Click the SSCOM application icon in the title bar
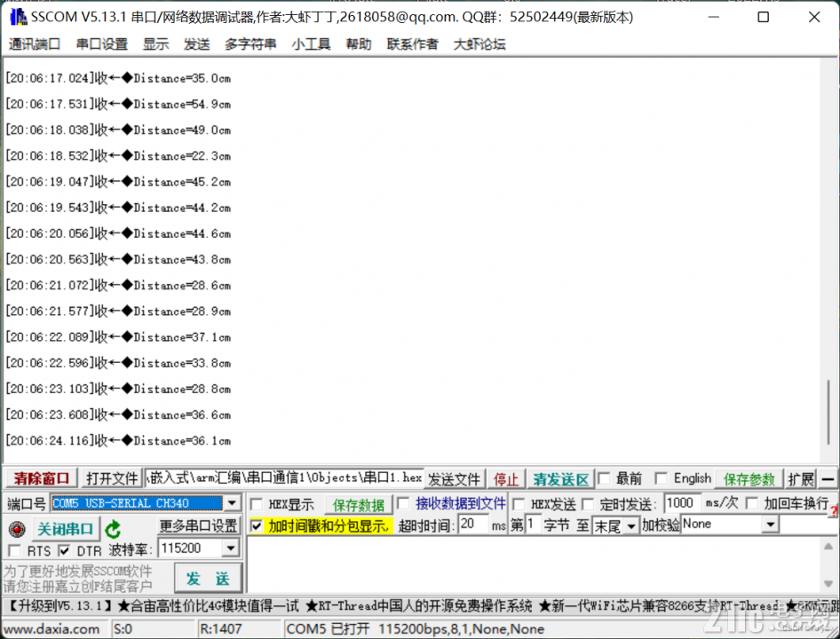840x639 pixels. [19, 17]
